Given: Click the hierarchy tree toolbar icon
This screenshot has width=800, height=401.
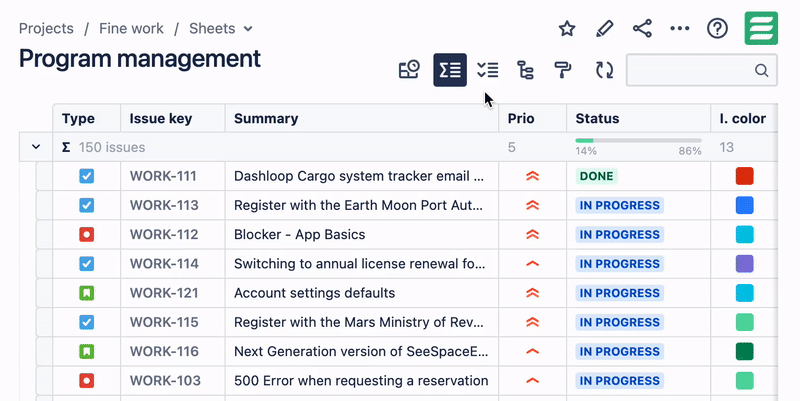Looking at the screenshot, I should (525, 70).
